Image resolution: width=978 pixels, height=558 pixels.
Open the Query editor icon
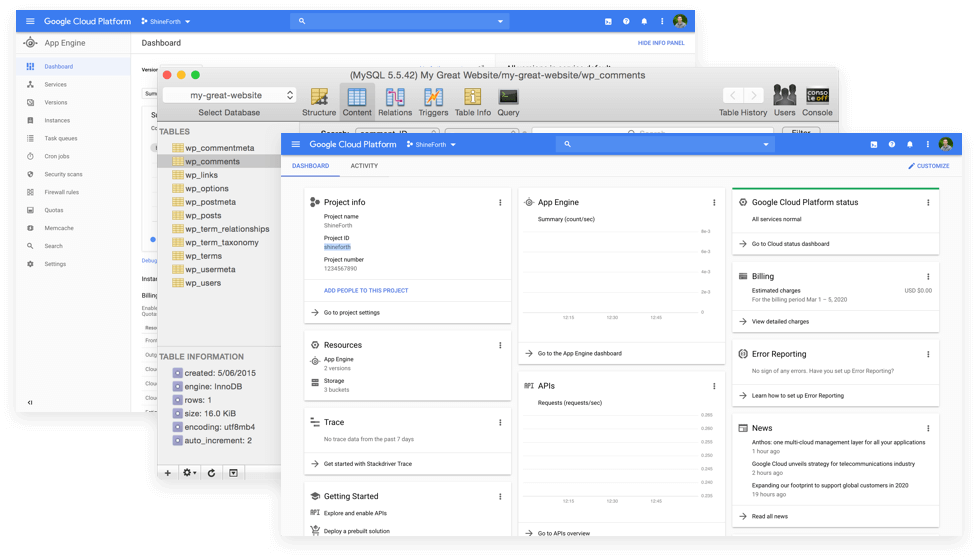click(508, 102)
